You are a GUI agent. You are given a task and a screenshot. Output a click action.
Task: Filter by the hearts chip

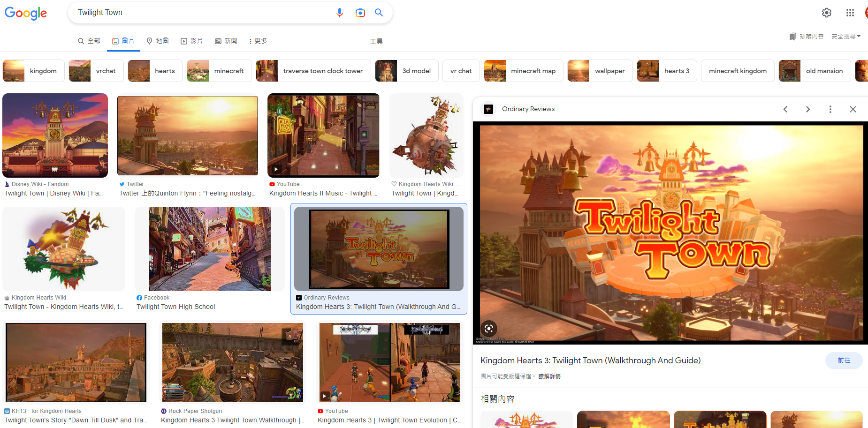click(155, 71)
